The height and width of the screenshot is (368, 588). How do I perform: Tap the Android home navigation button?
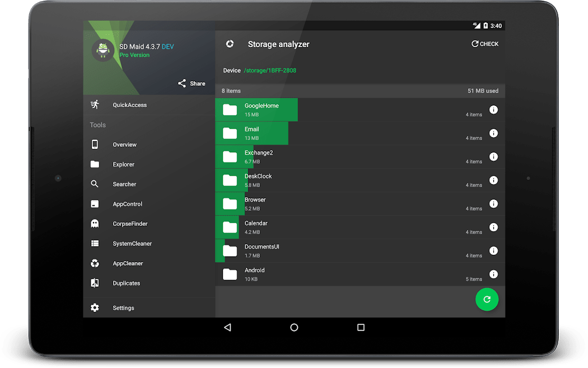coord(294,327)
